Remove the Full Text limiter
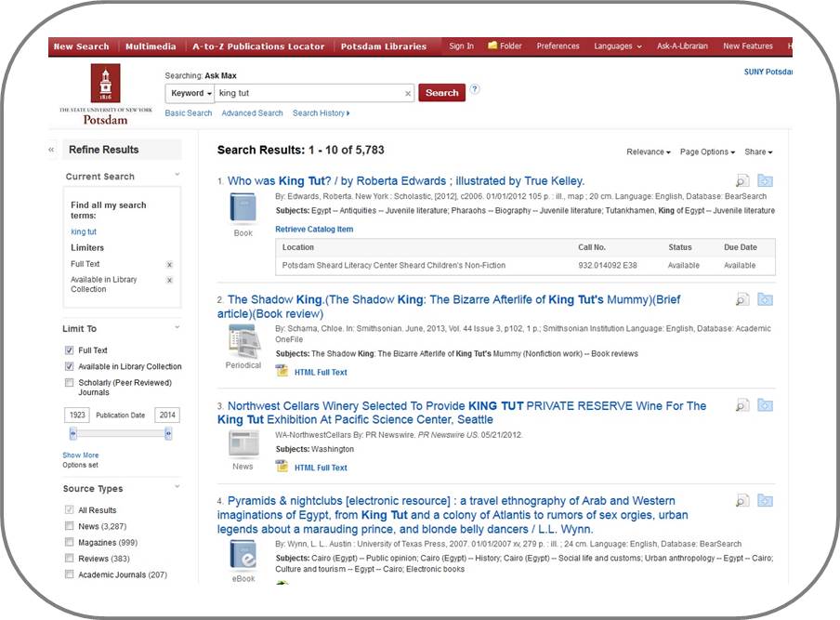840x620 pixels. click(x=169, y=265)
